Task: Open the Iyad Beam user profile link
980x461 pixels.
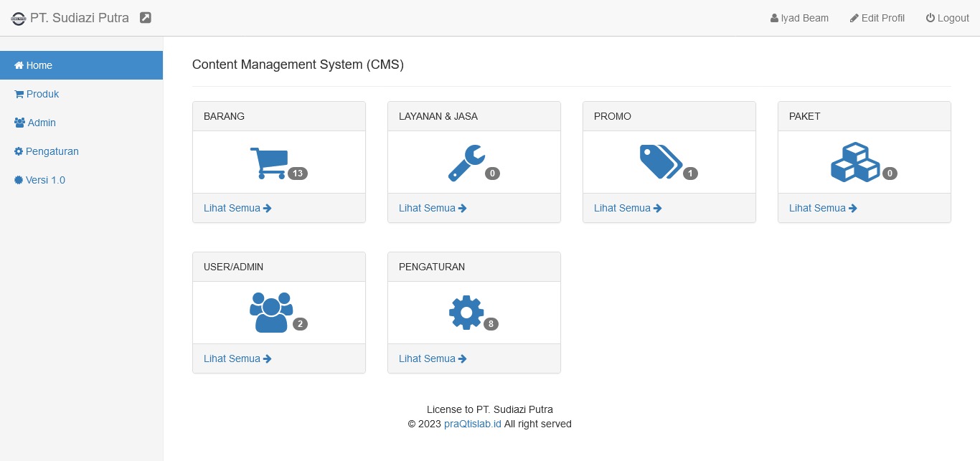Action: [x=799, y=18]
